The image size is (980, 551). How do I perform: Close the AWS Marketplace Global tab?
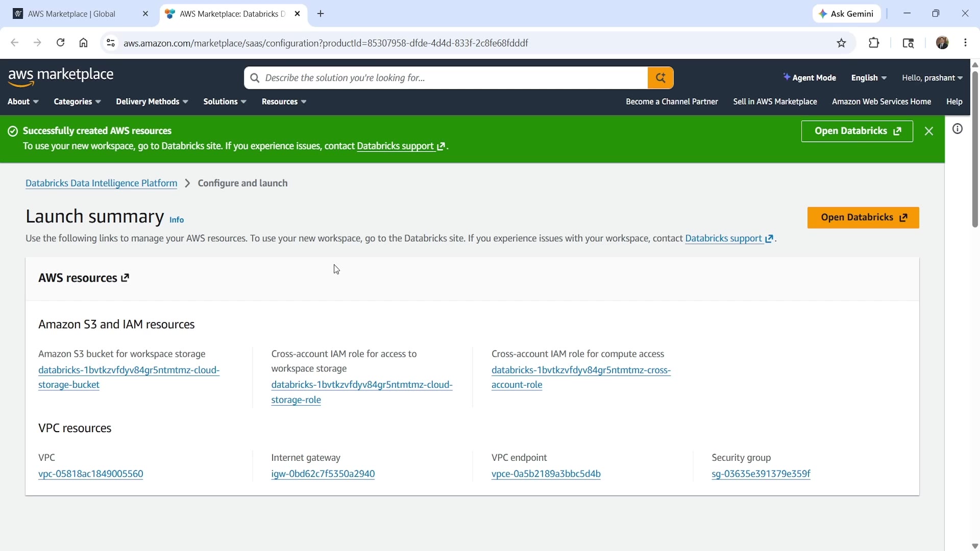pos(145,14)
